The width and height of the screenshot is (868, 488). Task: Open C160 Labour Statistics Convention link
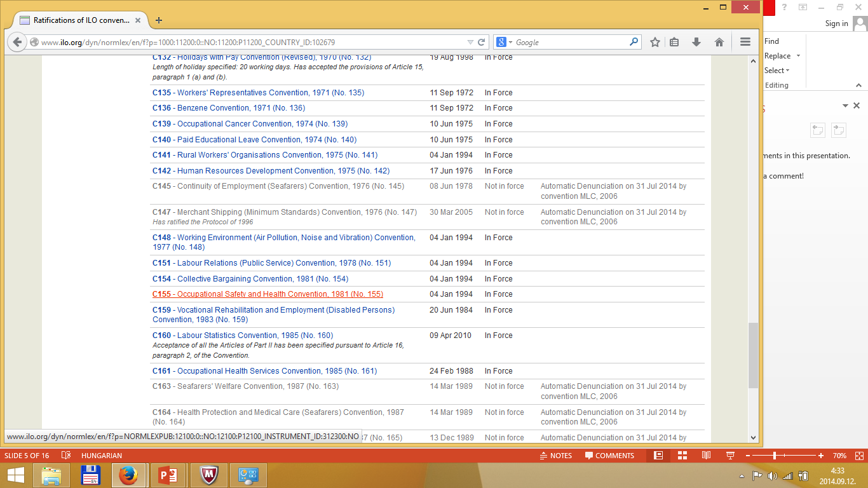click(243, 335)
